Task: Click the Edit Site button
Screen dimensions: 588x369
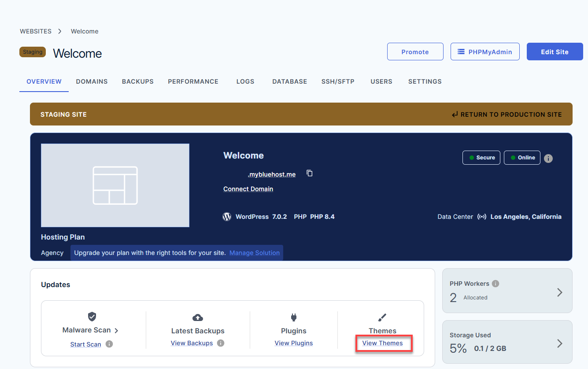Action: tap(555, 52)
